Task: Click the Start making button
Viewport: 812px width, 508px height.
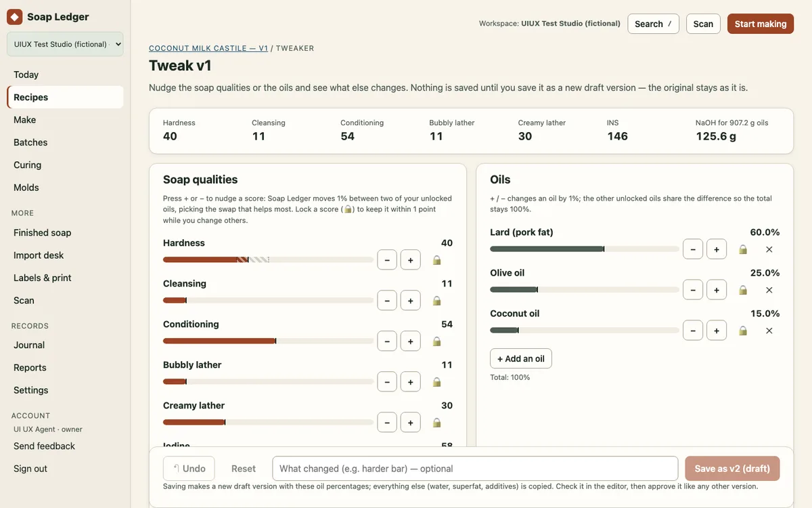Action: [x=761, y=24]
